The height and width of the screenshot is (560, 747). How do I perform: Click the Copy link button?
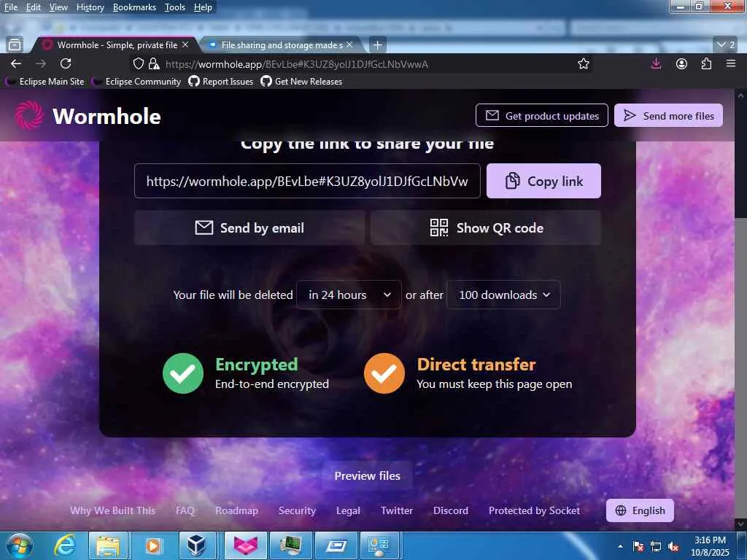tap(543, 181)
